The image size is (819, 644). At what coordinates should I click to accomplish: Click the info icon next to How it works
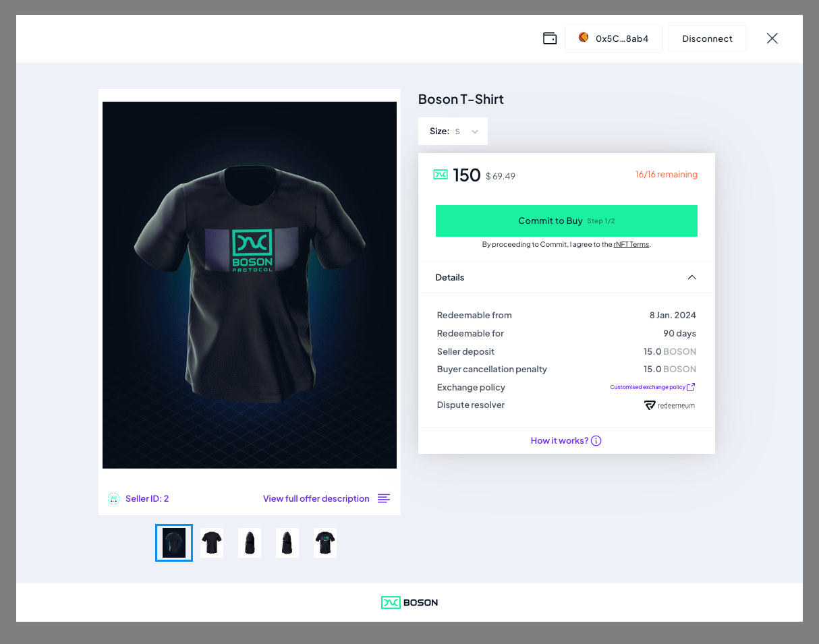point(596,440)
